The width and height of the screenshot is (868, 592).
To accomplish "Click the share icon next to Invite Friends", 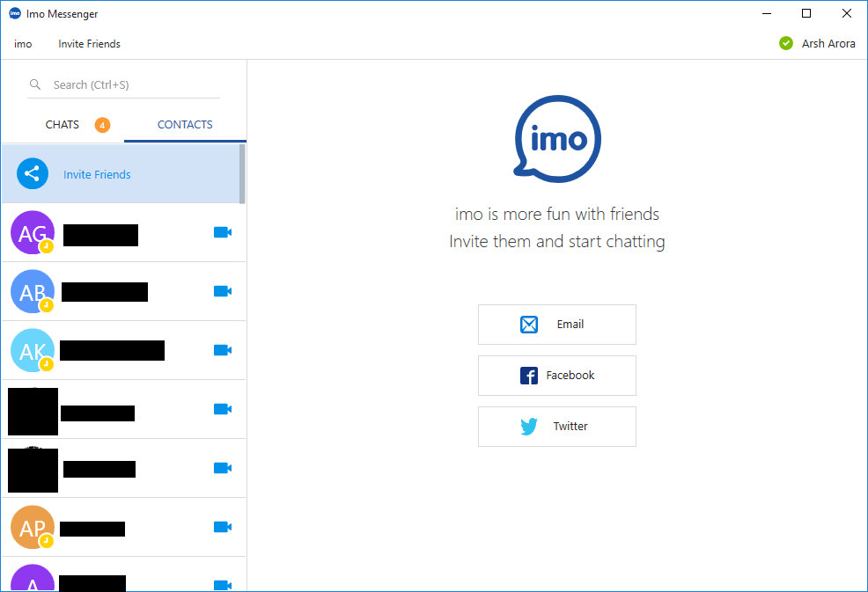I will (33, 173).
